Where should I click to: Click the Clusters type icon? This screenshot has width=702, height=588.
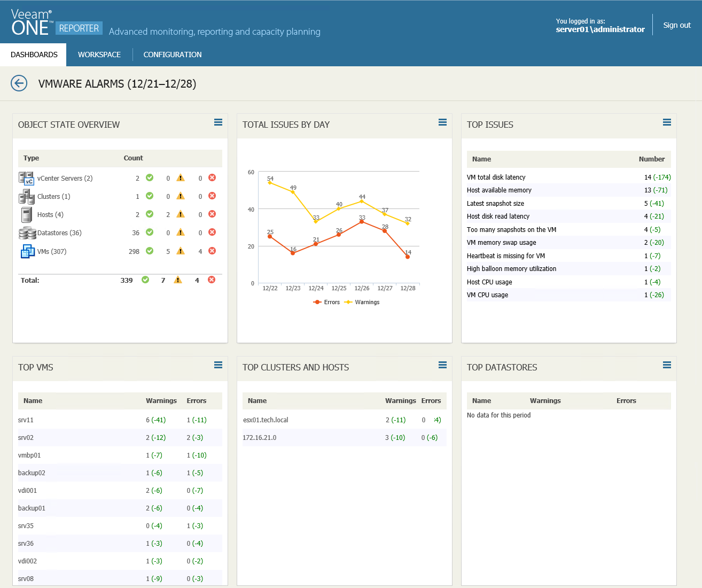pos(26,197)
